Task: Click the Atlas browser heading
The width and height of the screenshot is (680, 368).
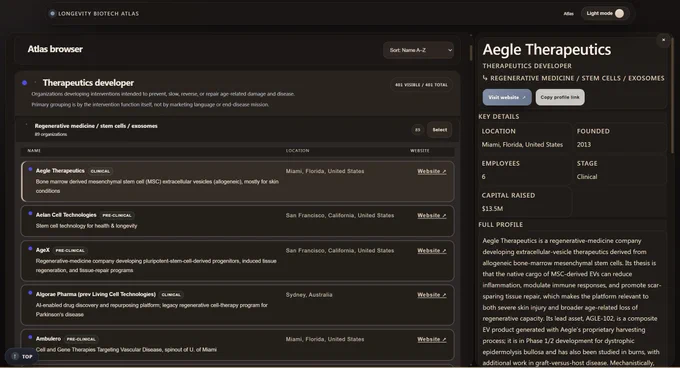Action: 55,49
